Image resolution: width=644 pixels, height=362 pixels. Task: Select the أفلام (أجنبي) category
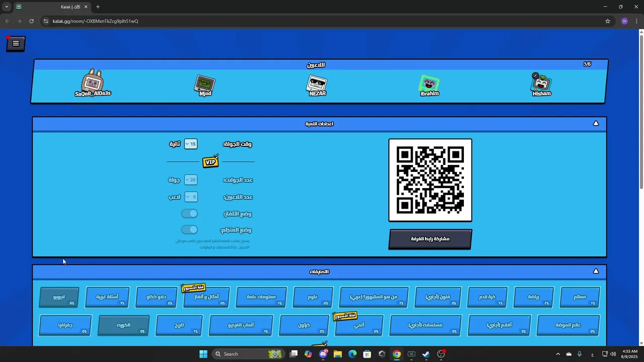pyautogui.click(x=500, y=325)
